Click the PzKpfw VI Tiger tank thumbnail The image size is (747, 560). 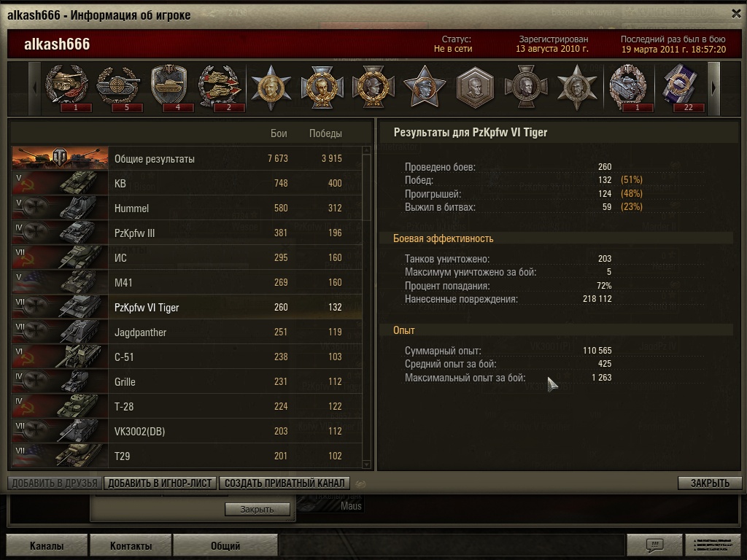coord(60,307)
